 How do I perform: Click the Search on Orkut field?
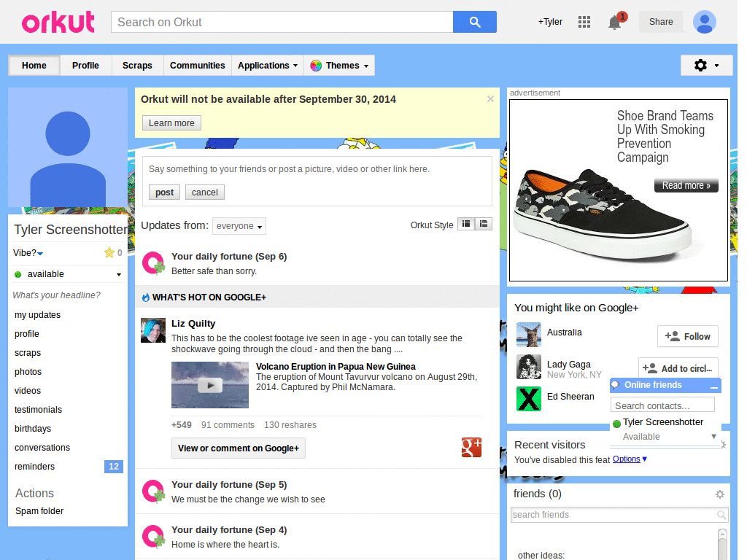[x=282, y=22]
